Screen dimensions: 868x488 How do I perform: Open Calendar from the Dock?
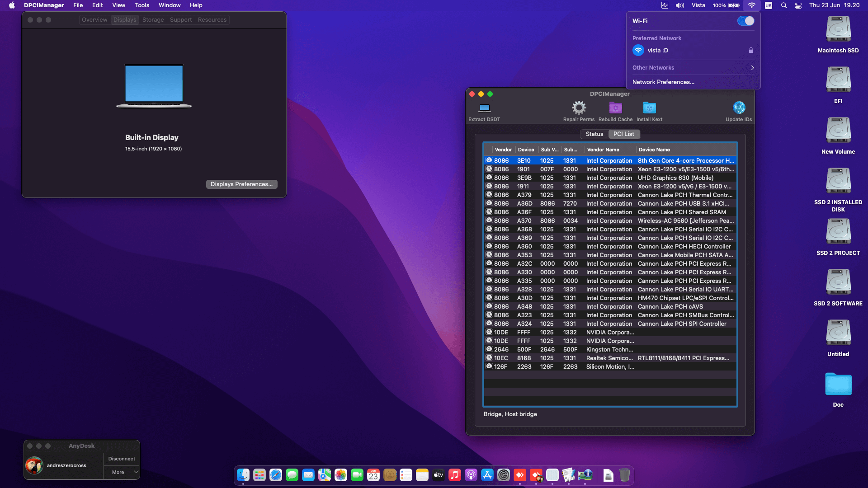pyautogui.click(x=373, y=475)
